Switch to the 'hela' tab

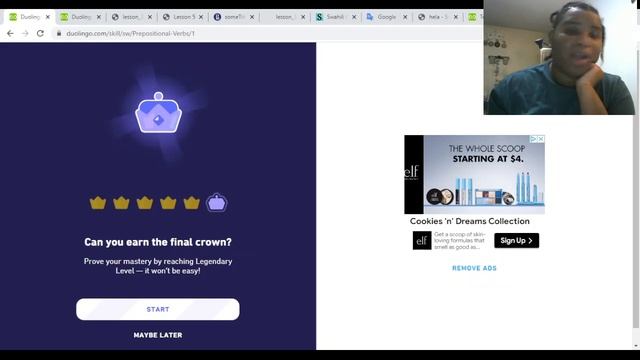pyautogui.click(x=438, y=17)
